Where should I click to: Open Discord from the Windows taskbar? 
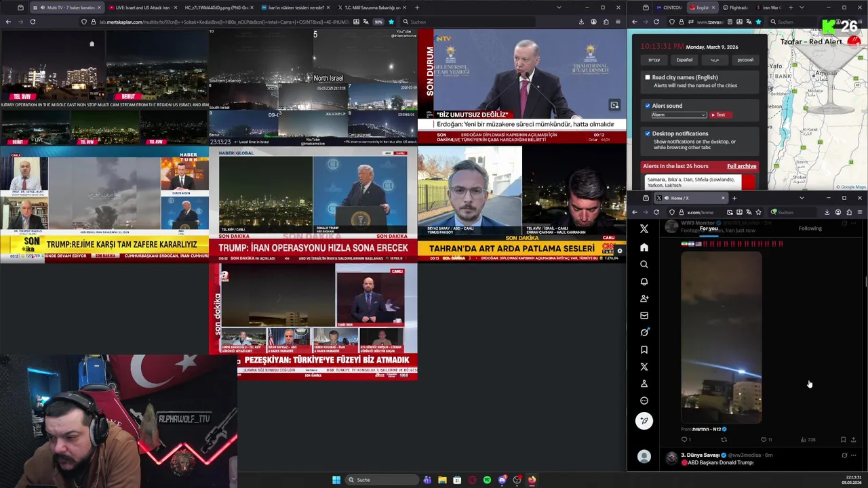click(x=502, y=480)
